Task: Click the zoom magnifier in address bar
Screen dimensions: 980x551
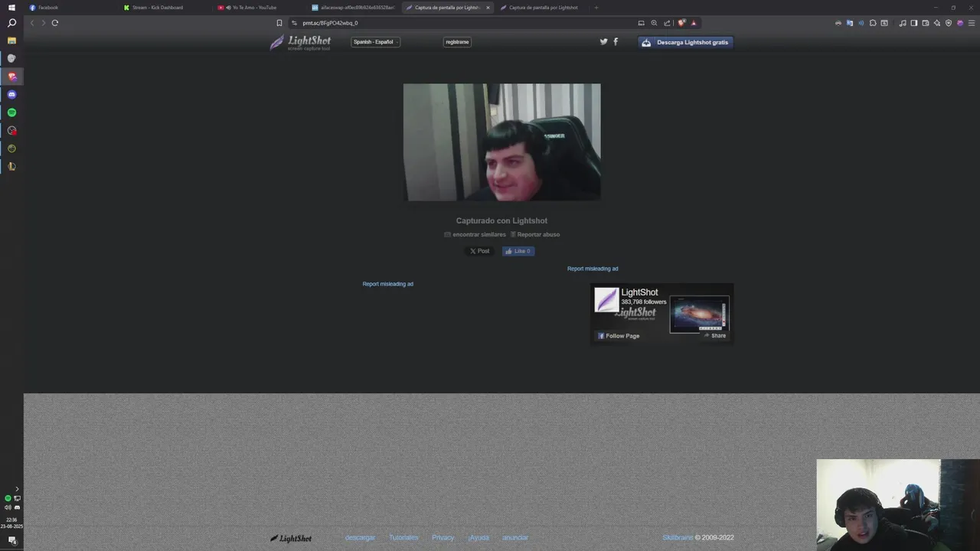Action: (654, 23)
